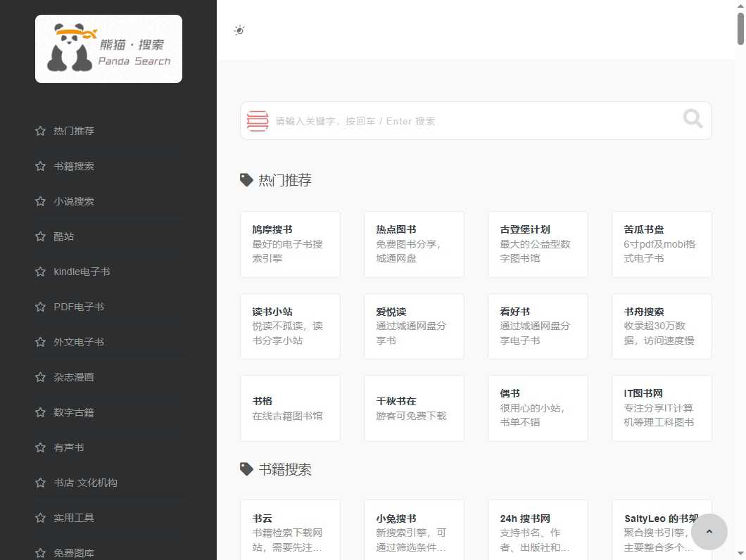Open the 鸠摩搜书 card
Screen dimensions: 746x560
[290, 244]
